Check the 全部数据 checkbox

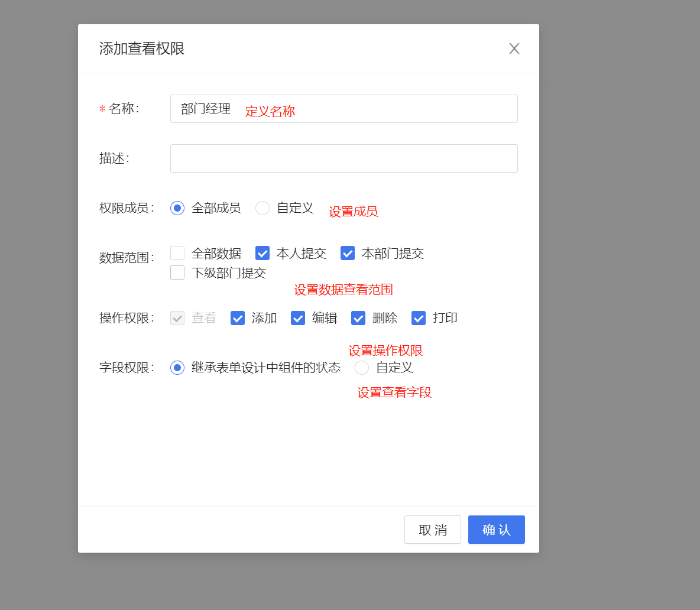click(x=177, y=253)
